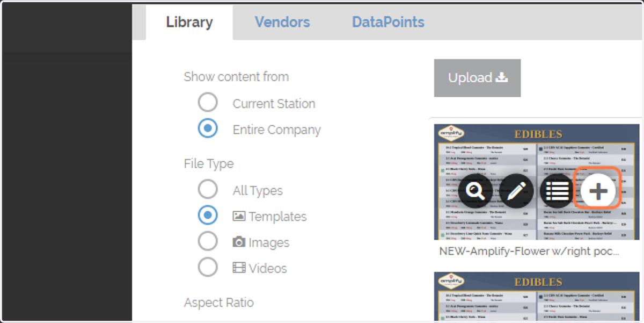Click the plus add icon on first template
This screenshot has width=644, height=323.
coord(598,191)
